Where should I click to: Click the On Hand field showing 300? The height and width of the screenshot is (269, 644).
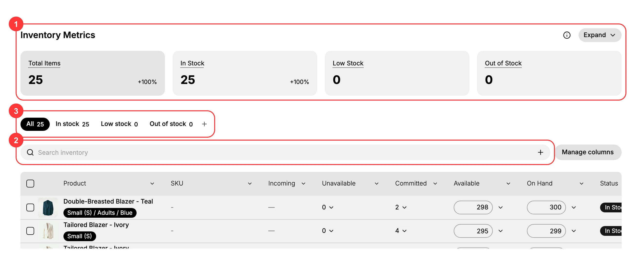[x=546, y=207]
